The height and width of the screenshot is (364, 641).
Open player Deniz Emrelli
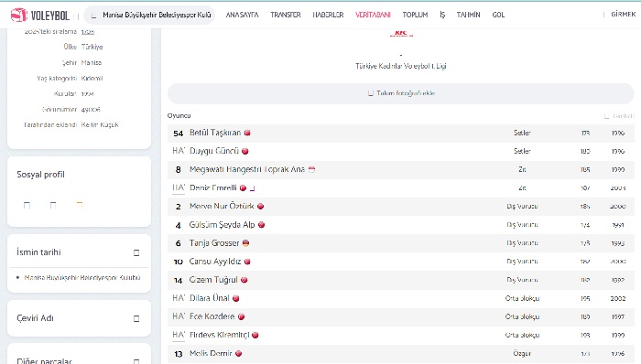213,187
